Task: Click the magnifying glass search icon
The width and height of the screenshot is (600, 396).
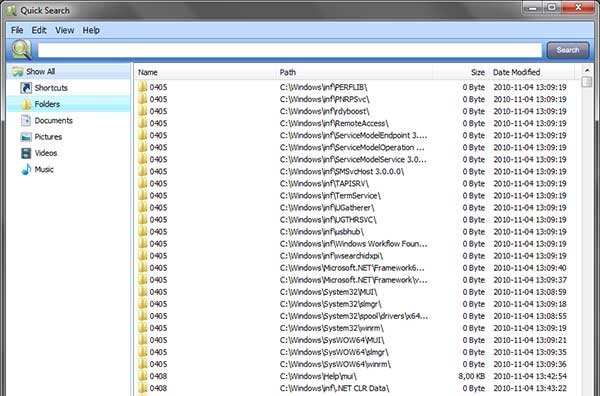Action: [x=22, y=50]
